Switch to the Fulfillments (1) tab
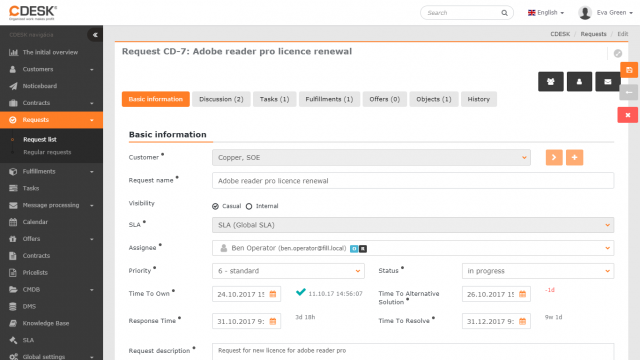Image resolution: width=640 pixels, height=360 pixels. [329, 99]
